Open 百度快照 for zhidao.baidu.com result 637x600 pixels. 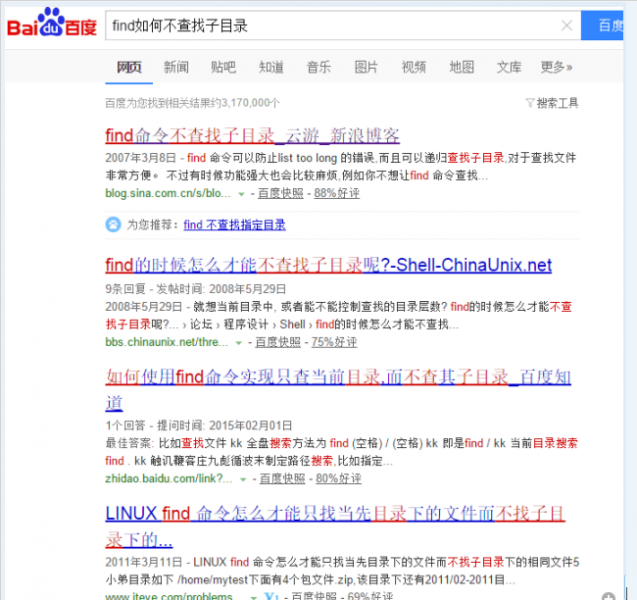pos(282,479)
